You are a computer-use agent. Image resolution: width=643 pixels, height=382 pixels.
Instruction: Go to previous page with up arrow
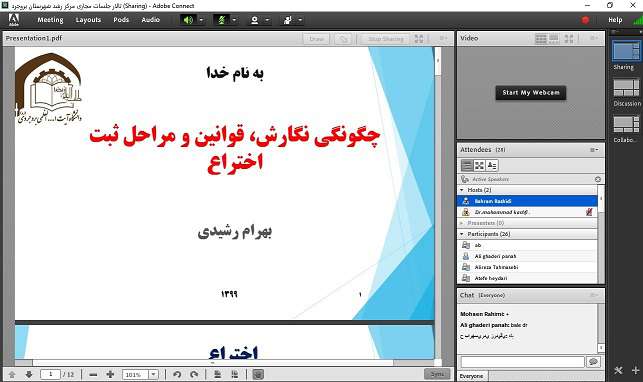point(12,375)
